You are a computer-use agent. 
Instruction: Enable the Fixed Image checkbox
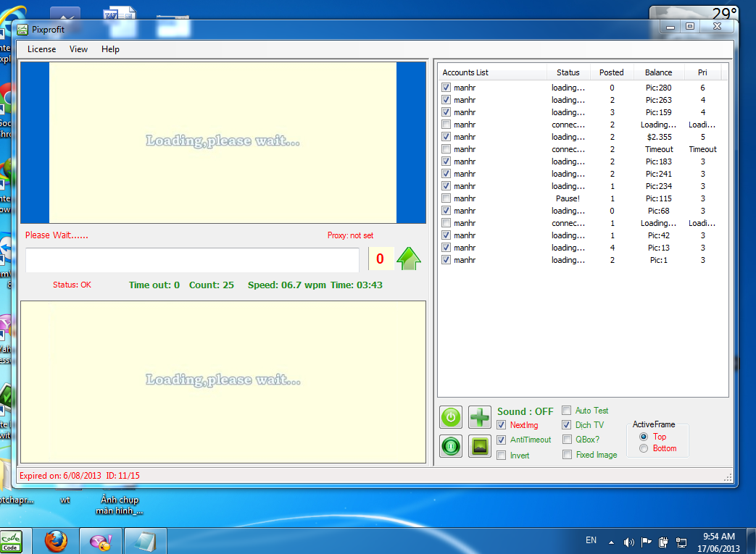coord(567,454)
